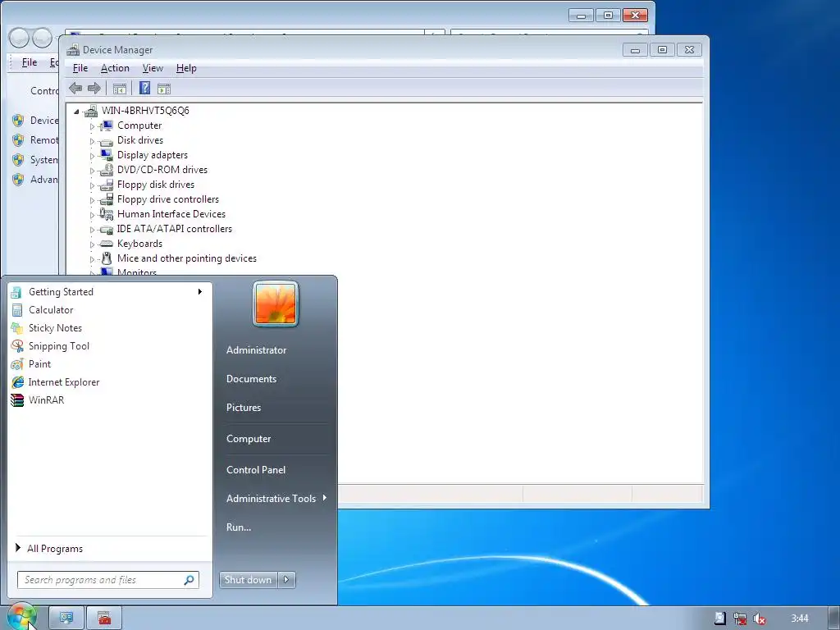Expand the Display adapters node
Image resolution: width=840 pixels, height=630 pixels.
(x=92, y=156)
